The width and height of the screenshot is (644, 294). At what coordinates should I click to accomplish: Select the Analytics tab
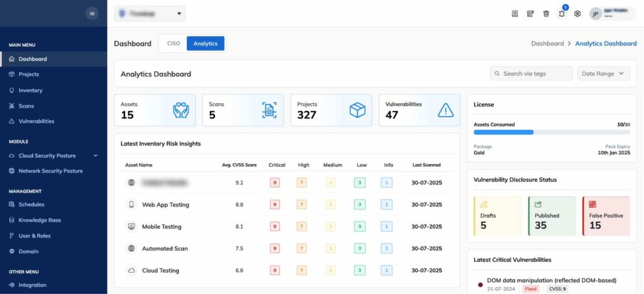pos(205,43)
